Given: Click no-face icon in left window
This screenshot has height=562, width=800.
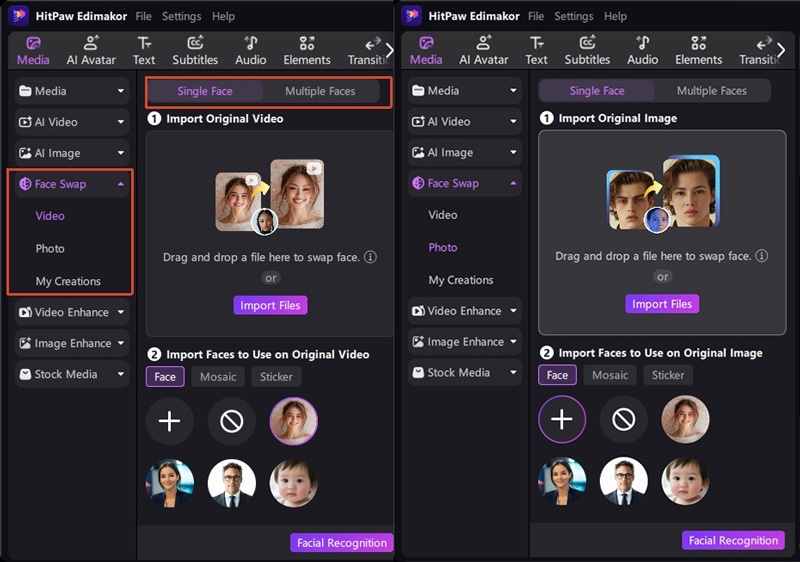Looking at the screenshot, I should [231, 421].
